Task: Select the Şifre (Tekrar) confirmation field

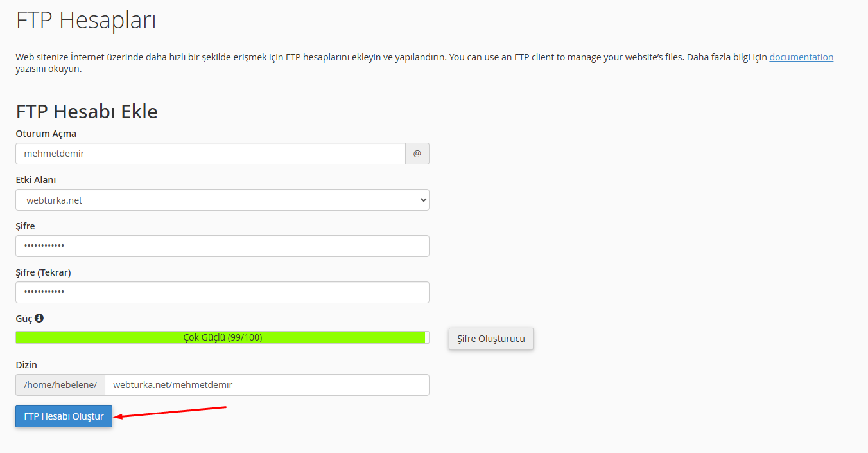Action: tap(222, 292)
